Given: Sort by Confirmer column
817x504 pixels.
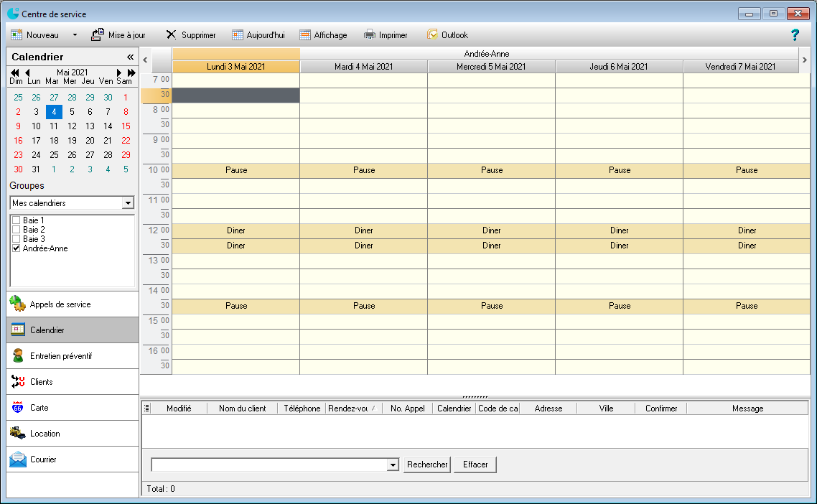Looking at the screenshot, I should 661,409.
